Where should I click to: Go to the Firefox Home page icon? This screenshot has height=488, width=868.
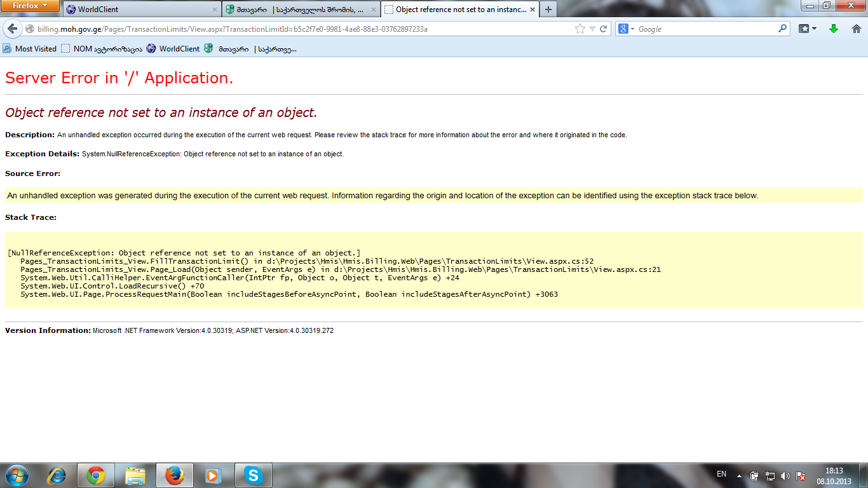pyautogui.click(x=856, y=29)
